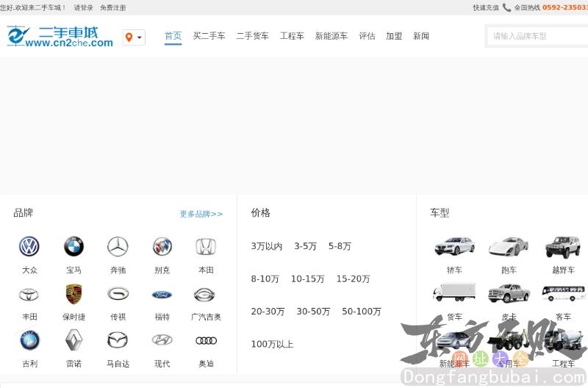Filter by price 15-20万
Screen dimensions: 588x388
coord(353,279)
